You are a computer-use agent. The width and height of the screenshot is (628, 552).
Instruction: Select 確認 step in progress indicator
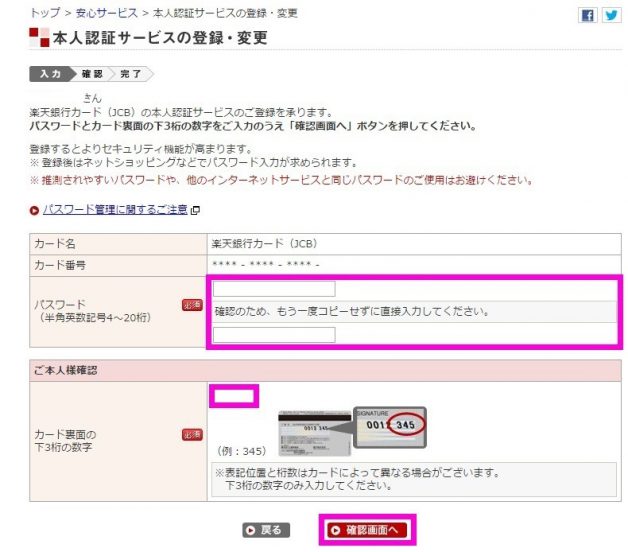point(93,74)
